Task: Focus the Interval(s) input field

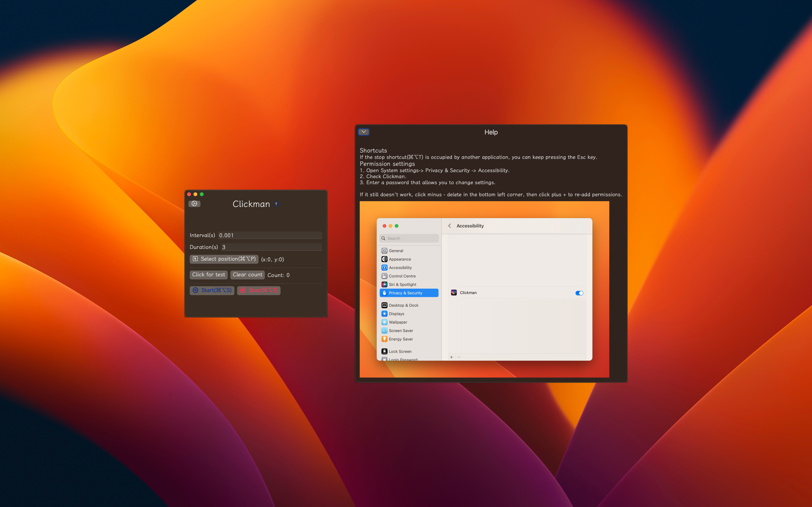Action: point(270,235)
